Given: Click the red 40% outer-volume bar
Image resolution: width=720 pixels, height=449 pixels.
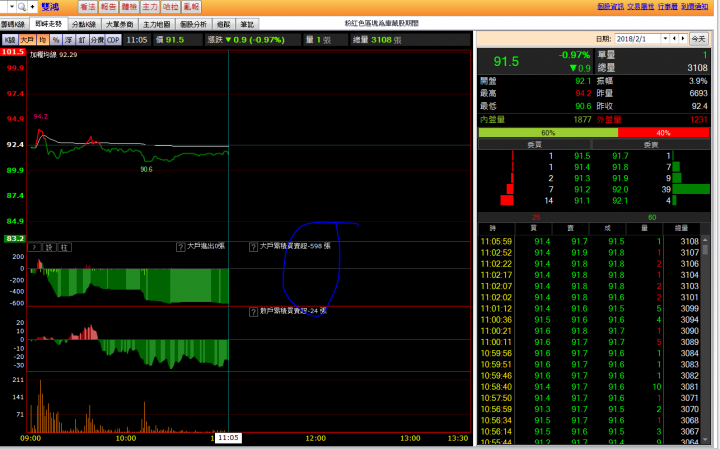Looking at the screenshot, I should tap(664, 133).
